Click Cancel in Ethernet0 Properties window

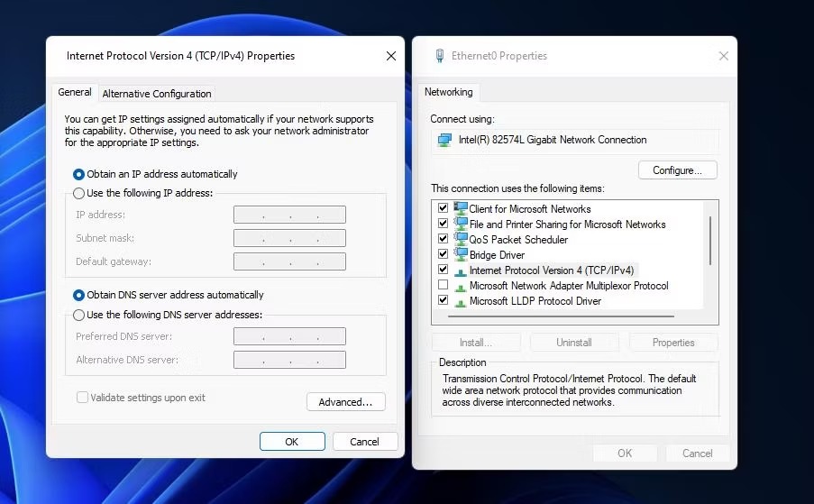click(697, 454)
